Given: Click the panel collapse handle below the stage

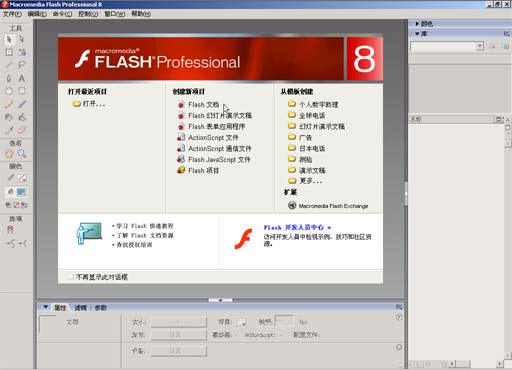Looking at the screenshot, I should tap(220, 300).
